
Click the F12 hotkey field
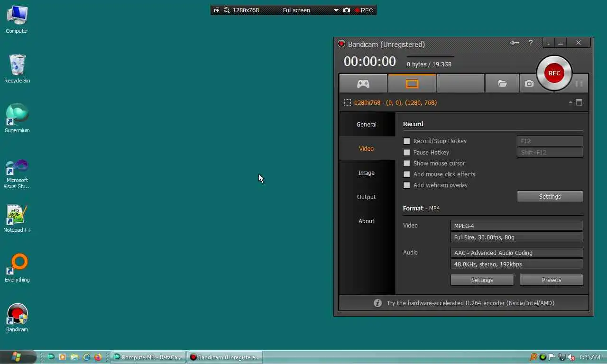pos(550,141)
